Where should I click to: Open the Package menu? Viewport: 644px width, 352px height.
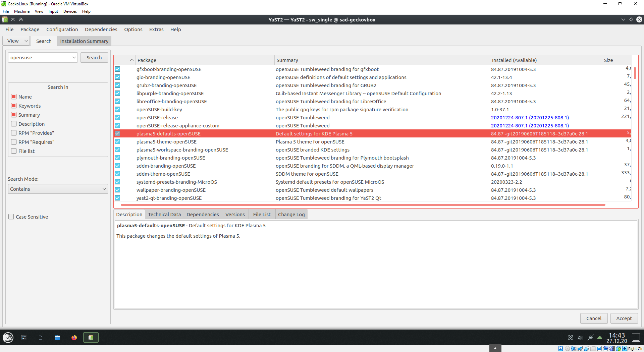(x=30, y=30)
